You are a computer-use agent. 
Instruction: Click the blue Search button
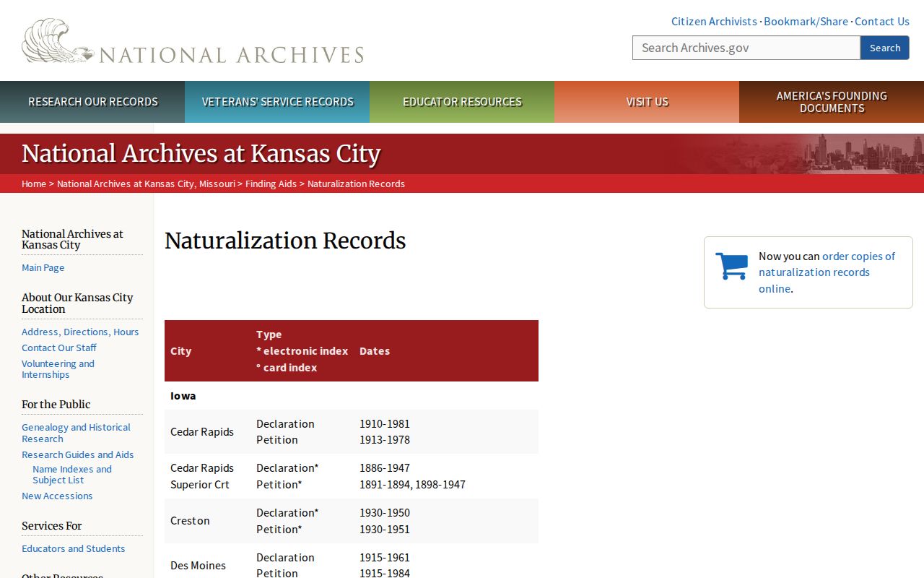(885, 48)
